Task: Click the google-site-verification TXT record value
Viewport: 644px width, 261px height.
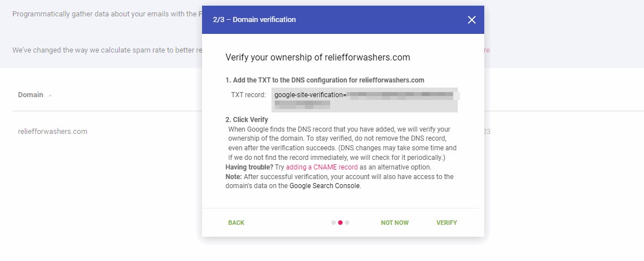Action: pyautogui.click(x=364, y=99)
